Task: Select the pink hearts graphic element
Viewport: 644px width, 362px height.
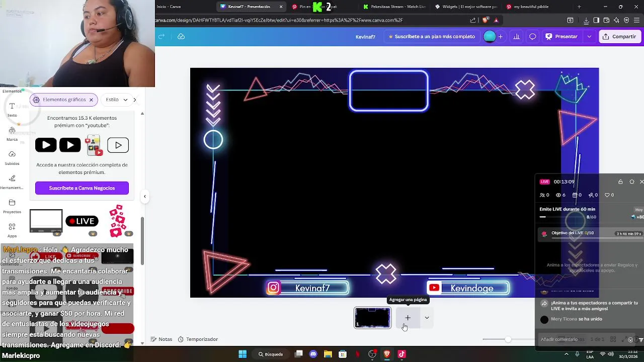Action: coord(118,220)
